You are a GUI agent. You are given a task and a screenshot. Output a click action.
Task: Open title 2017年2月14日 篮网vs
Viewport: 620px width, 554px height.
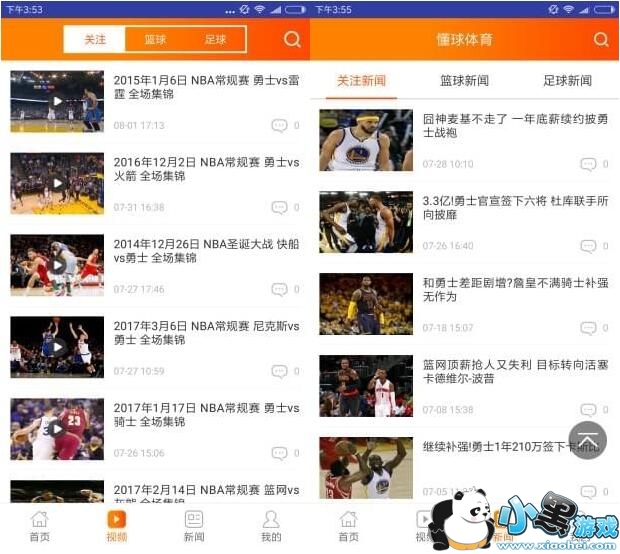206,493
